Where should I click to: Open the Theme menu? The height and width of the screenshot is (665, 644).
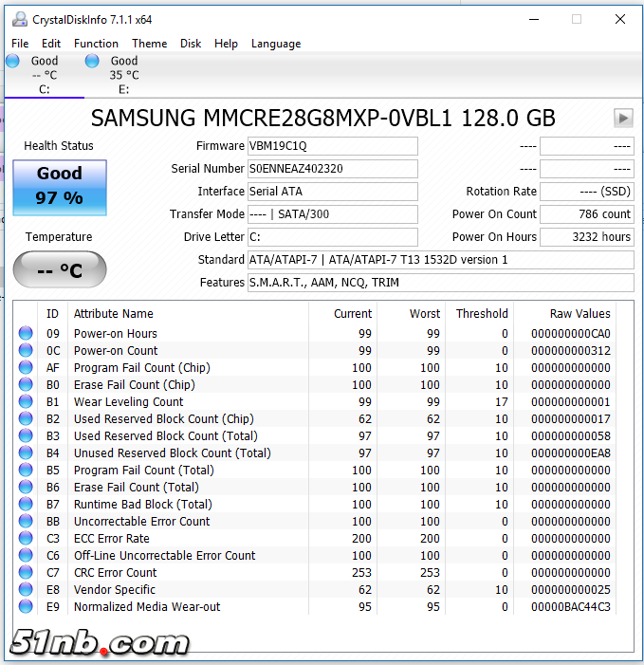point(149,44)
